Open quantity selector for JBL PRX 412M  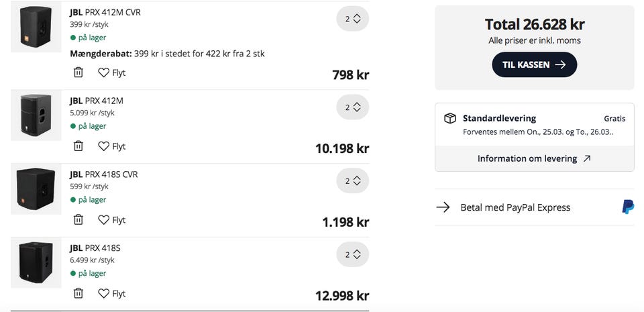click(x=352, y=107)
